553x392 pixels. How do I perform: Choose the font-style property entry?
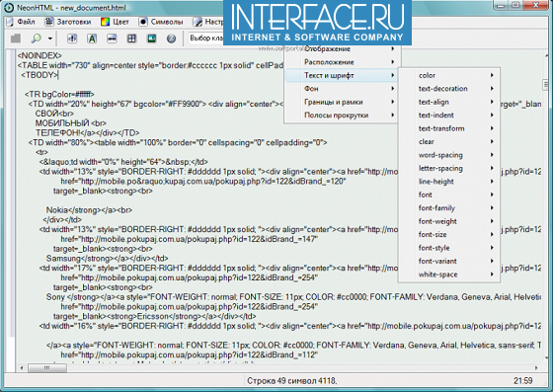point(449,248)
